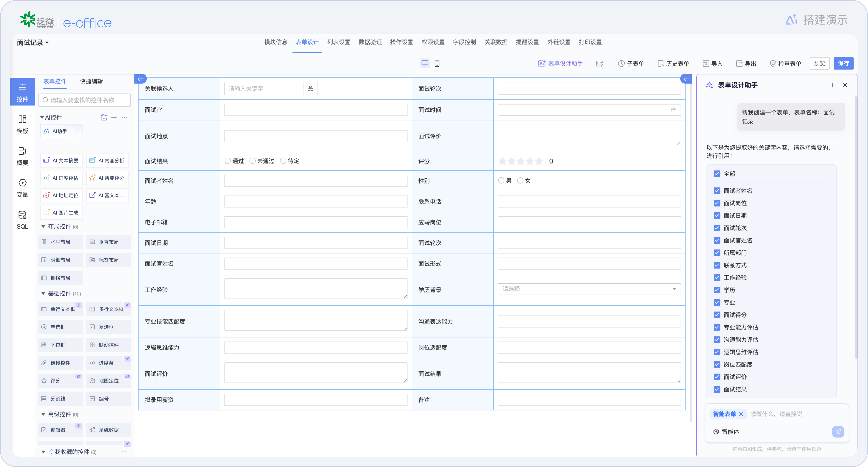
Task: Pick the 地图定位 basic control
Action: click(109, 381)
